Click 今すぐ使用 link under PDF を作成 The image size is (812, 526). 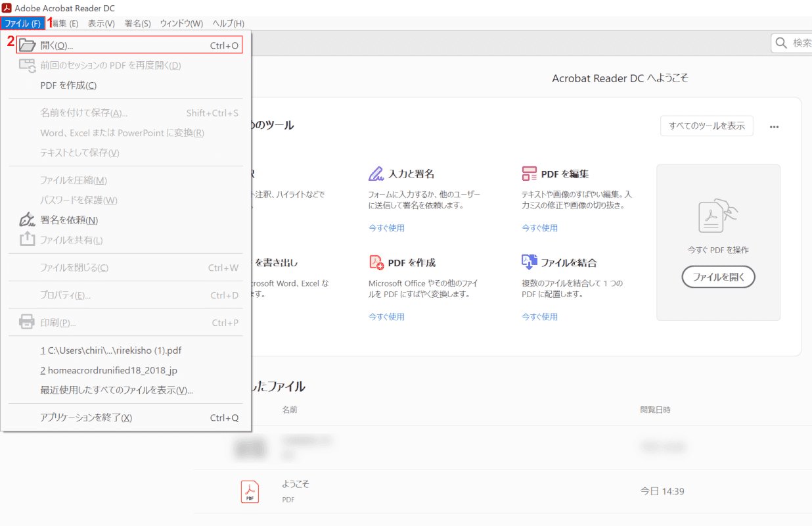[386, 317]
